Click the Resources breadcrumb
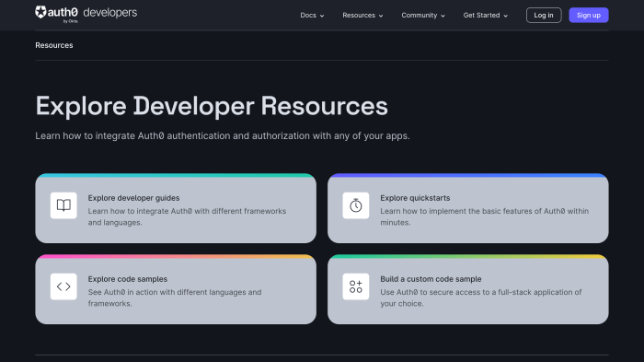Image resolution: width=644 pixels, height=362 pixels. click(53, 45)
